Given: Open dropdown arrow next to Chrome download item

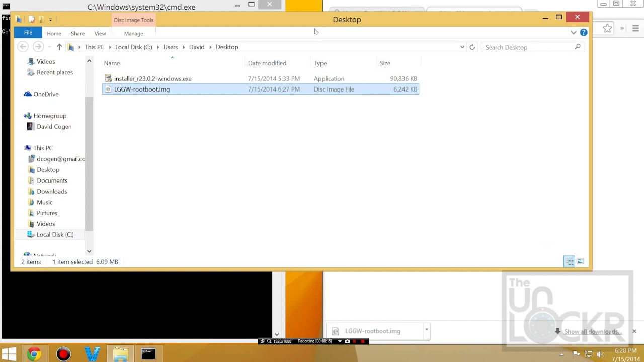Looking at the screenshot, I should click(x=427, y=330).
